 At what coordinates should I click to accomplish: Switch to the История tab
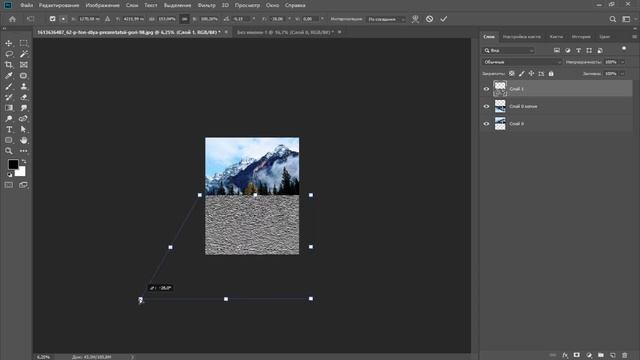tap(581, 37)
